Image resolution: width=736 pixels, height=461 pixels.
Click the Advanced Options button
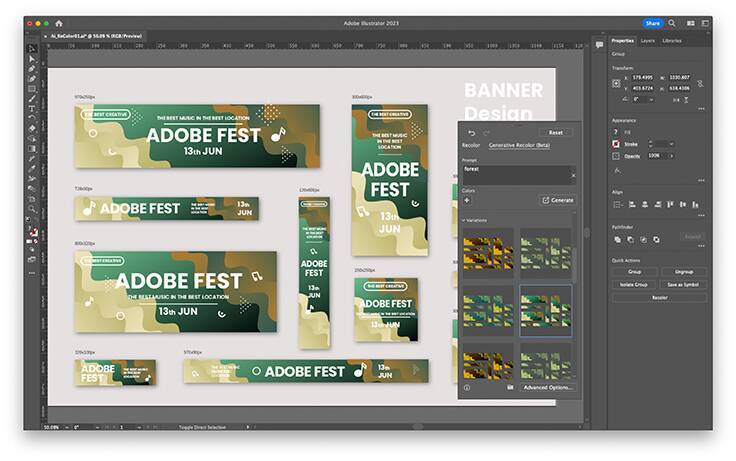pos(548,387)
